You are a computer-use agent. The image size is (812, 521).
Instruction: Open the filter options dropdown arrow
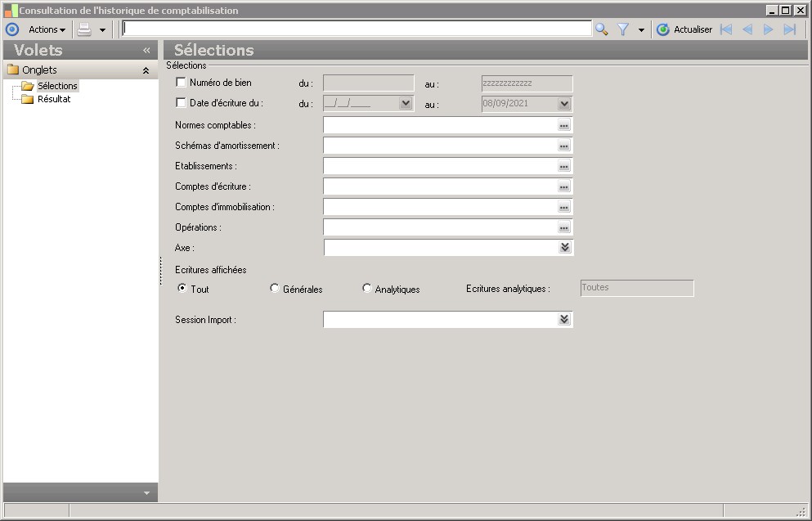(x=641, y=30)
